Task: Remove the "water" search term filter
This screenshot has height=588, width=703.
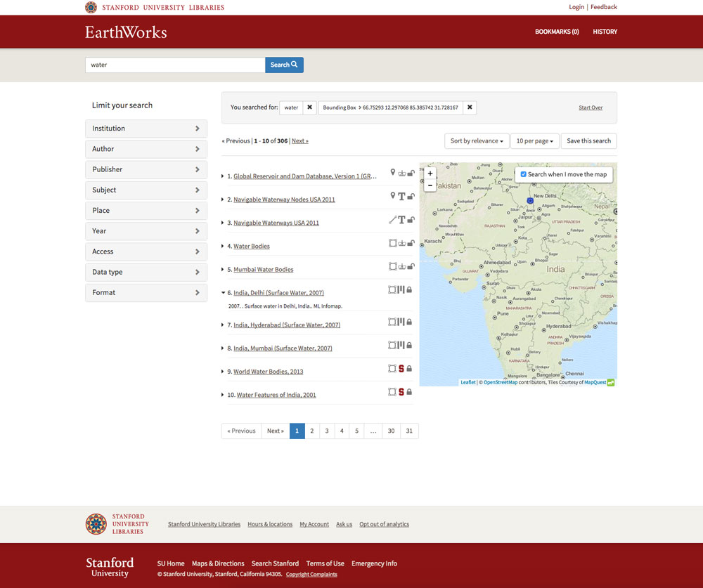Action: coord(309,107)
